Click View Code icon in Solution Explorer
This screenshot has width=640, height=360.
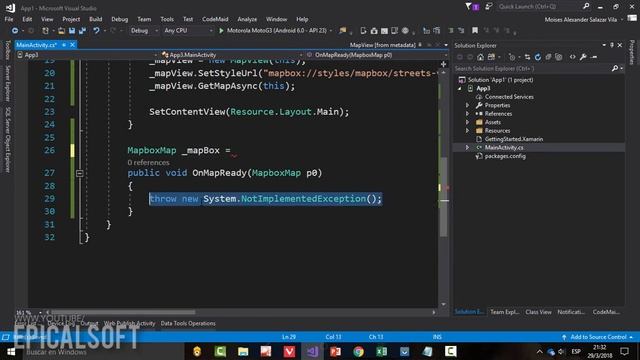coord(573,57)
